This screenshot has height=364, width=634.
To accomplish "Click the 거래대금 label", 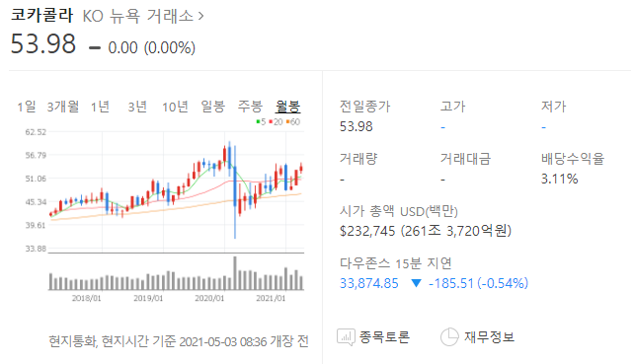I will (465, 159).
